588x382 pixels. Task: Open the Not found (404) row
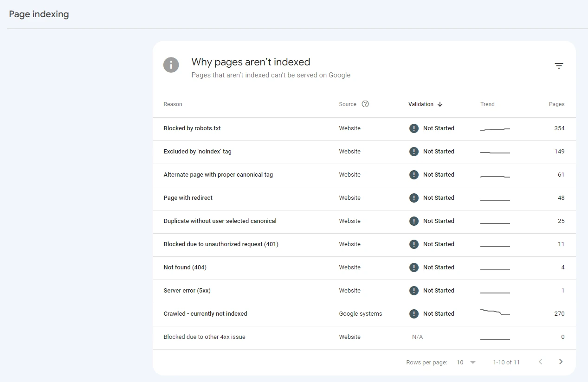(x=185, y=267)
